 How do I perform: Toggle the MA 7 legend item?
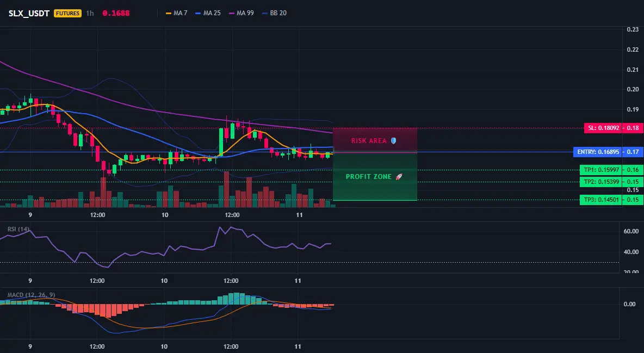(176, 13)
